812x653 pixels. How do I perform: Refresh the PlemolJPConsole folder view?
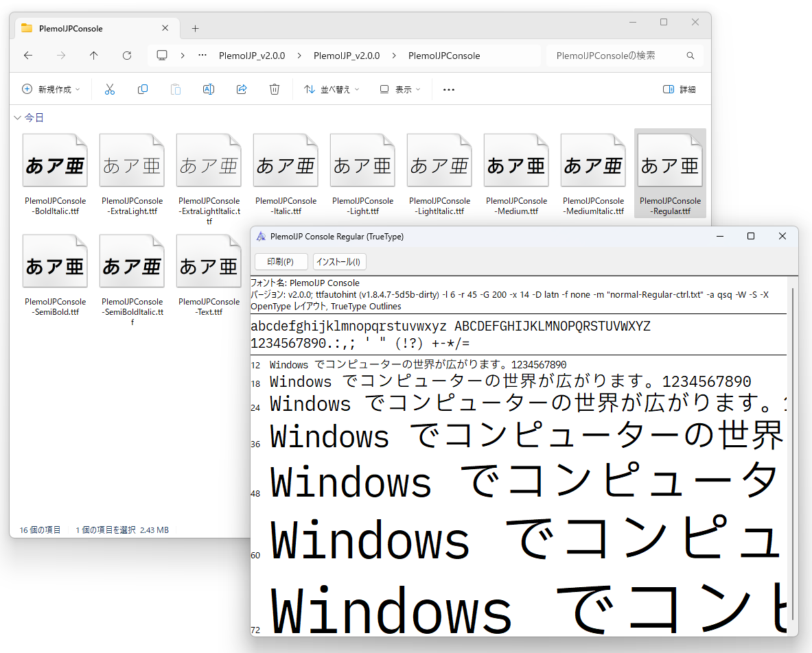click(x=127, y=56)
